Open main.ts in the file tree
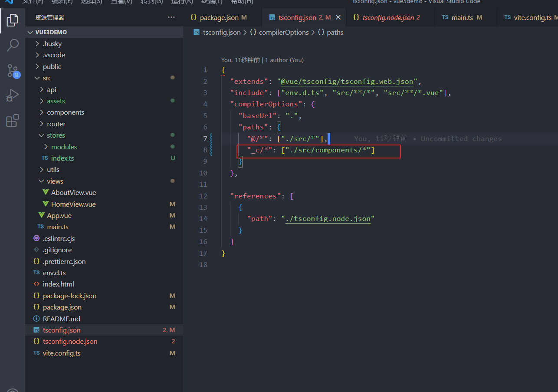Image resolution: width=558 pixels, height=392 pixels. tap(104, 227)
